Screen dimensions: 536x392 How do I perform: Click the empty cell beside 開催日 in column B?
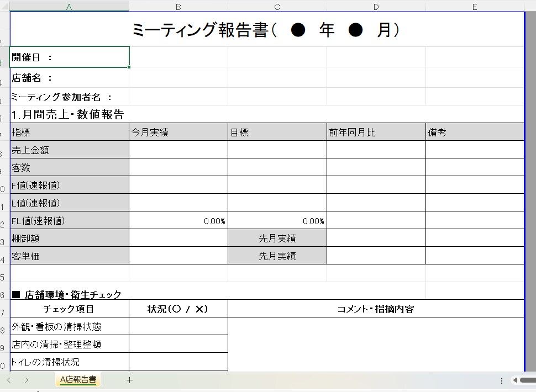pos(178,57)
